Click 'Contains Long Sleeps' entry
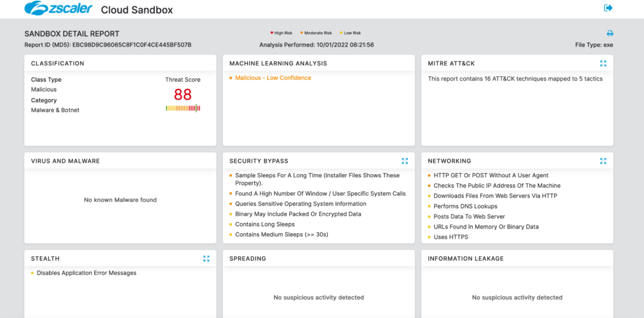This screenshot has width=644, height=318. tap(265, 224)
